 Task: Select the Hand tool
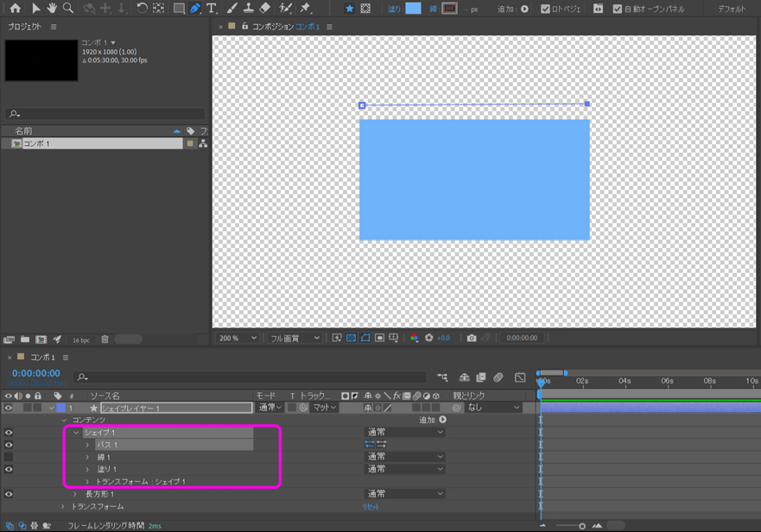(x=52, y=9)
